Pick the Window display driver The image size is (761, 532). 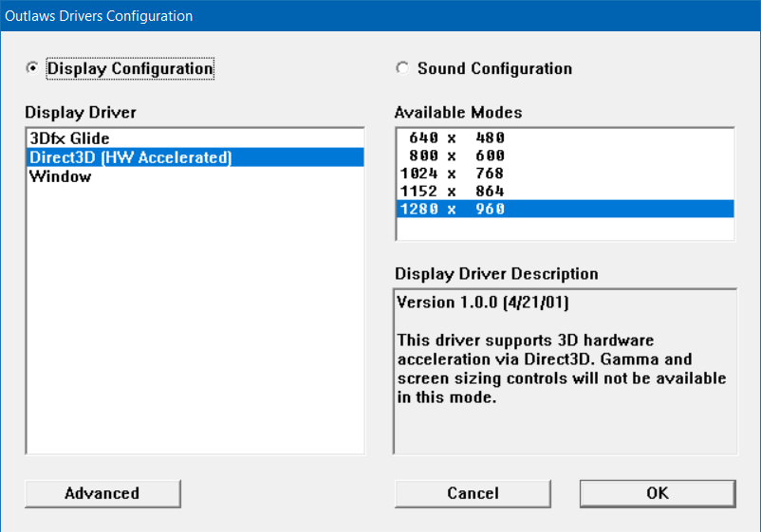60,176
